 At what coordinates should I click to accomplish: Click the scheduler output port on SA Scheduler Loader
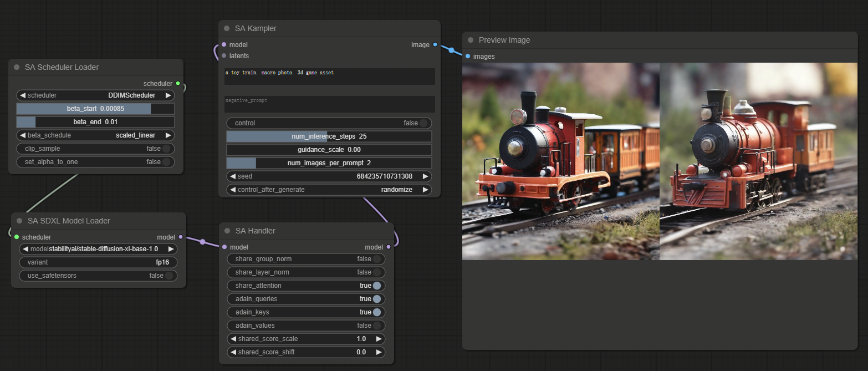(x=177, y=84)
